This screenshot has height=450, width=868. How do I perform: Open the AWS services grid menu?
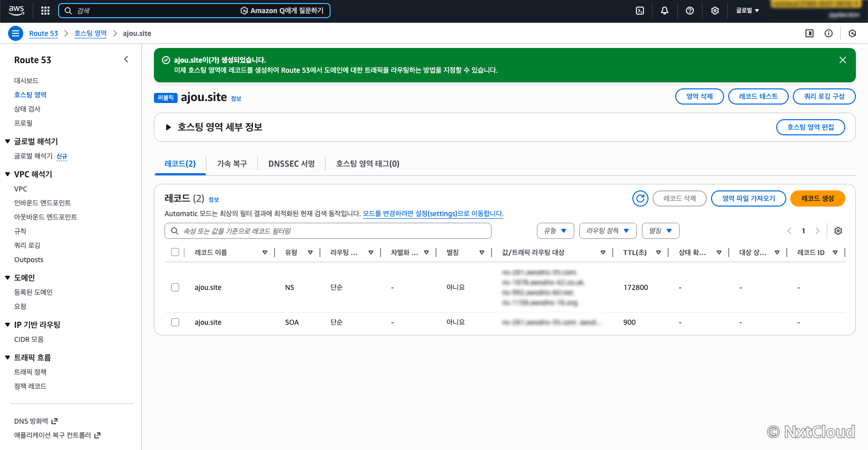coord(45,11)
